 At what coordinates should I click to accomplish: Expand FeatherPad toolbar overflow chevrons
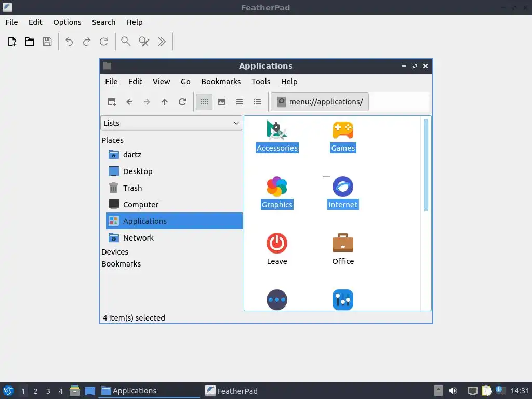pyautogui.click(x=162, y=42)
